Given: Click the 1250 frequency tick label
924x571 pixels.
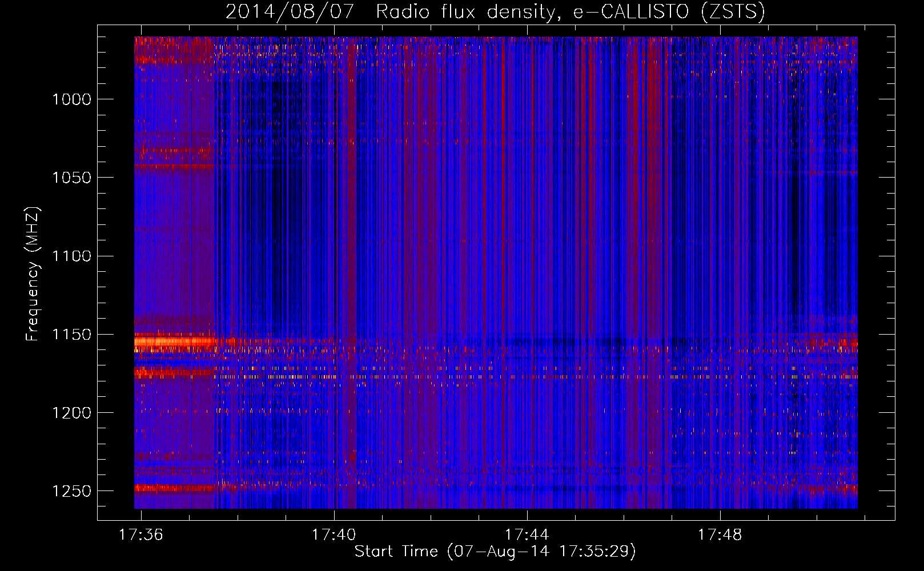Looking at the screenshot, I should click(71, 491).
